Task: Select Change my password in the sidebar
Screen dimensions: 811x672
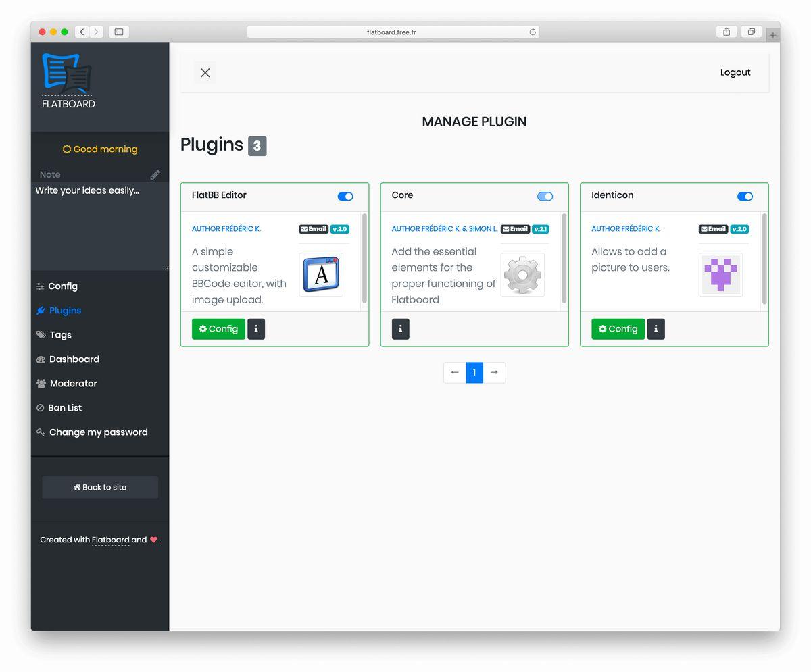Action: (92, 432)
